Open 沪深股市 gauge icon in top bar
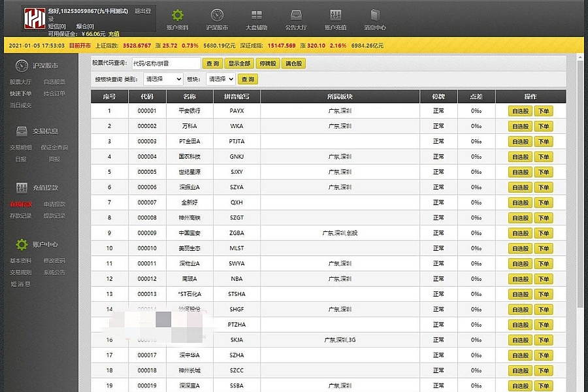 pyautogui.click(x=217, y=16)
